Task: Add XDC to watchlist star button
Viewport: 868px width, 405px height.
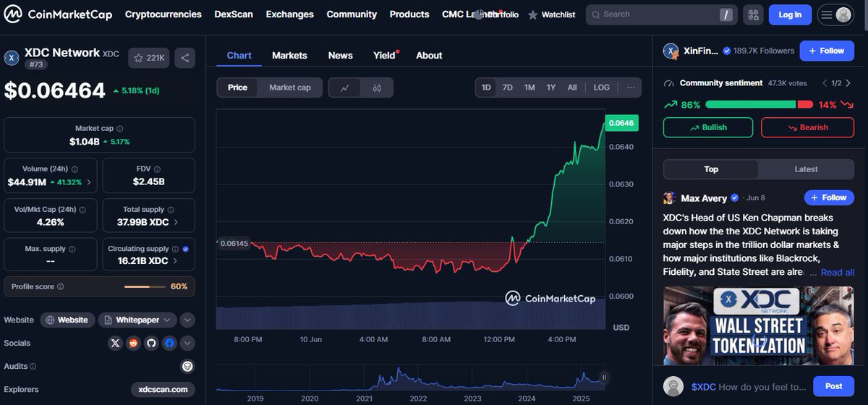Action: coord(148,58)
